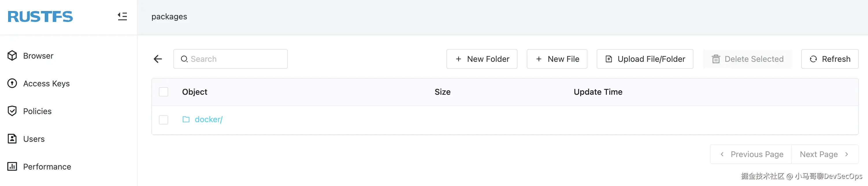Click the New Folder button
This screenshot has width=868, height=186.
click(x=482, y=59)
